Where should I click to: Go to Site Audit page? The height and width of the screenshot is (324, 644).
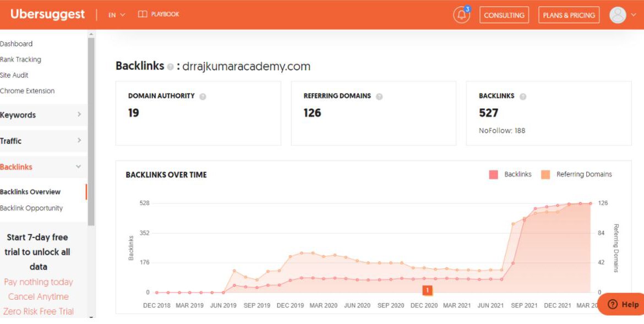click(x=14, y=75)
